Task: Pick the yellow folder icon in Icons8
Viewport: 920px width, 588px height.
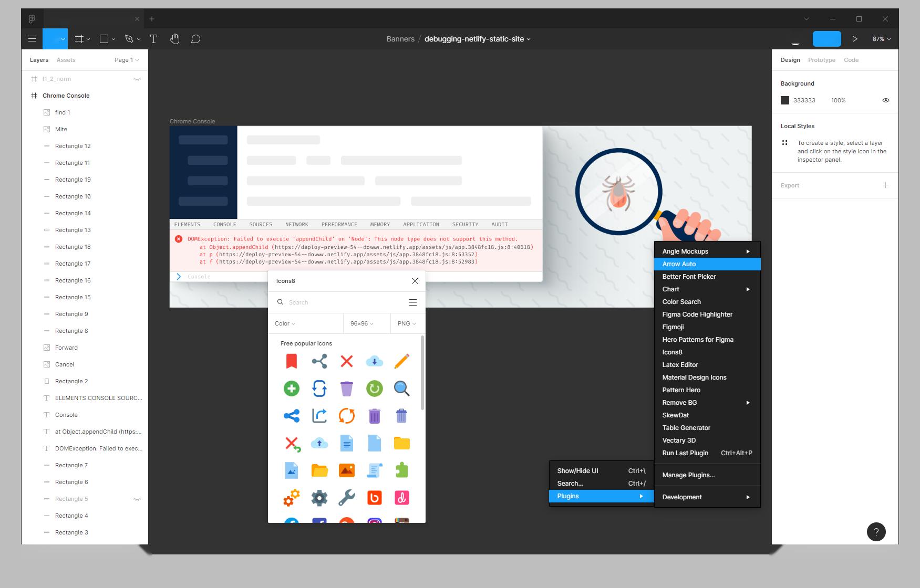Action: click(402, 443)
